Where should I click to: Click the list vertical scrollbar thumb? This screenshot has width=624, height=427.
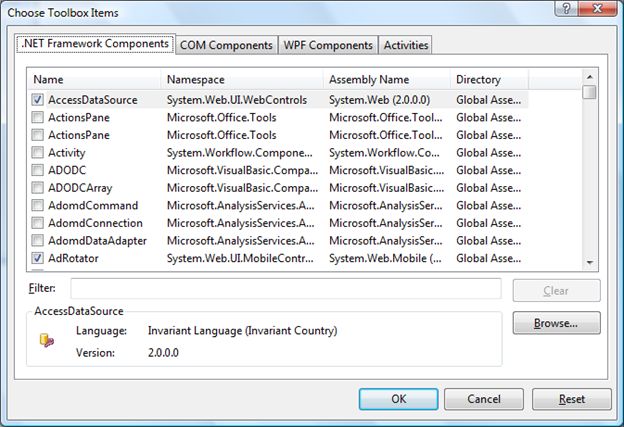tap(590, 92)
